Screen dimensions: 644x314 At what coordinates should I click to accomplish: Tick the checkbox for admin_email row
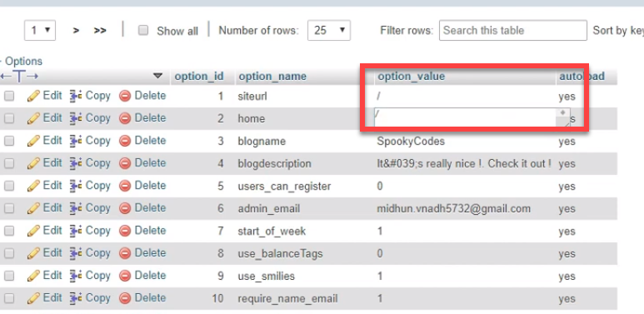[9, 208]
